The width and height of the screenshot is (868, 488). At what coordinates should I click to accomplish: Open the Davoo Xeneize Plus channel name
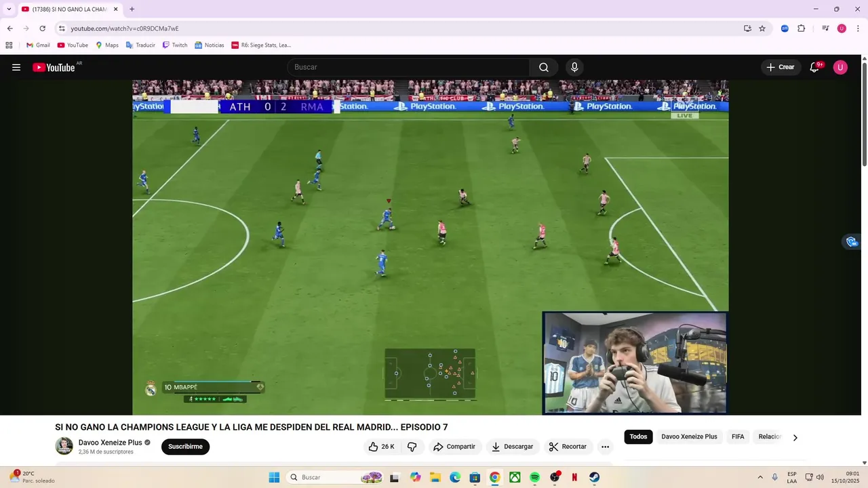pos(110,443)
